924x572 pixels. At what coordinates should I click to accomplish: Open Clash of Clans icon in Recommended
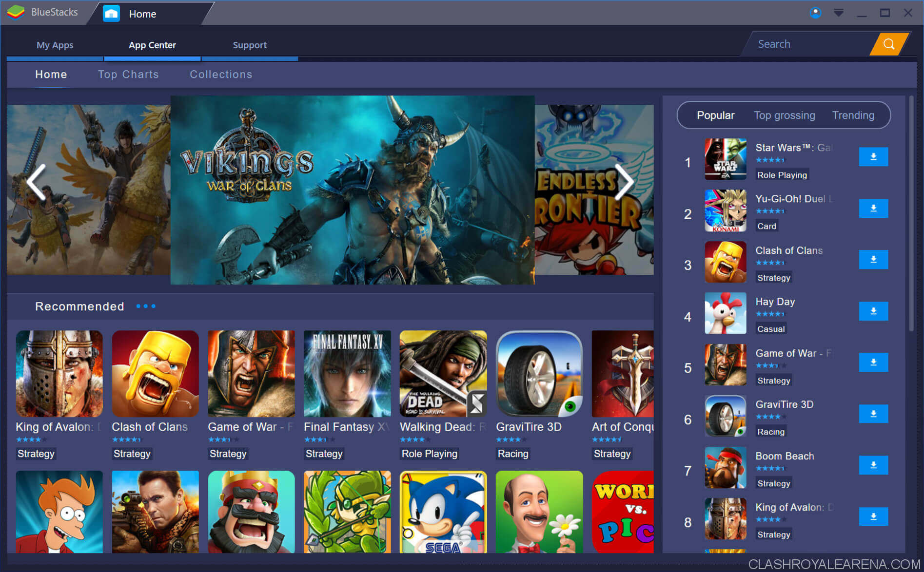pos(155,374)
